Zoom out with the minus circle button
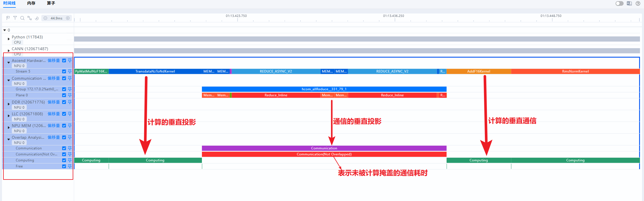 tap(45, 18)
